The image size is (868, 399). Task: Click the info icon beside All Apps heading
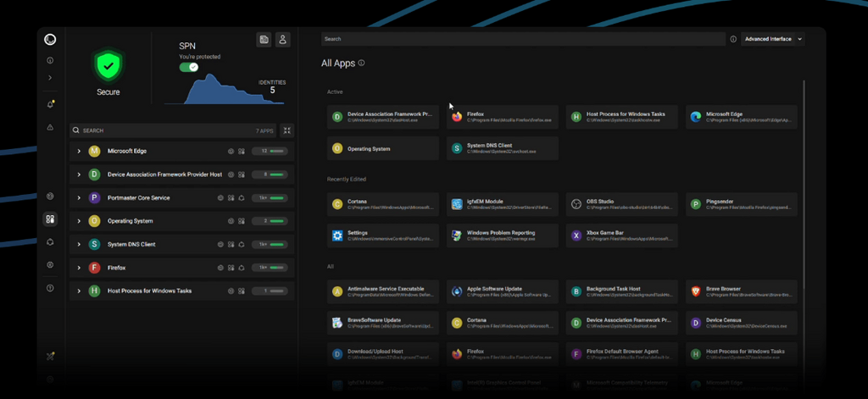(361, 63)
